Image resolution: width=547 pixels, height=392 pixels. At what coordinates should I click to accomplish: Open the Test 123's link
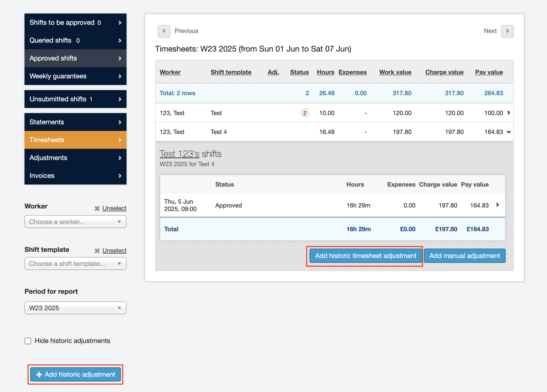tap(179, 154)
